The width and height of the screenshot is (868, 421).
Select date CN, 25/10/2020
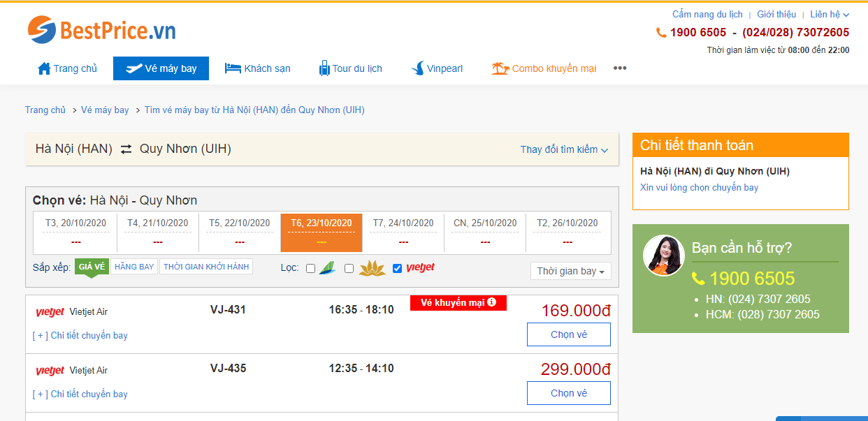(x=485, y=232)
